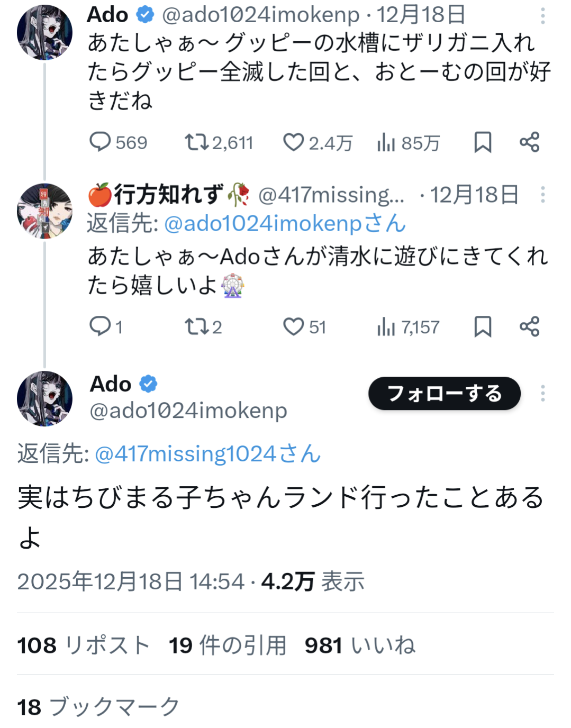Like 行方知れず's tweet with 51 likes
571x728 pixels.
[x=293, y=326]
